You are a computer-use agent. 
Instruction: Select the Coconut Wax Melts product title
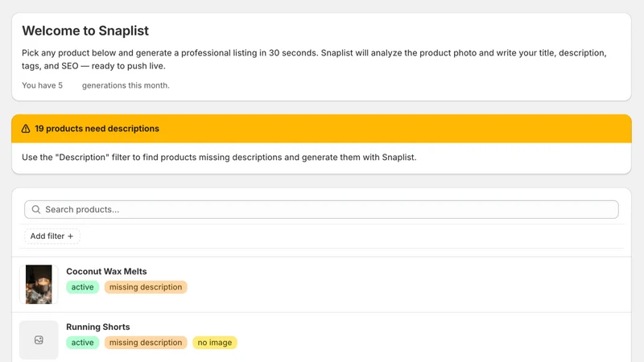106,271
